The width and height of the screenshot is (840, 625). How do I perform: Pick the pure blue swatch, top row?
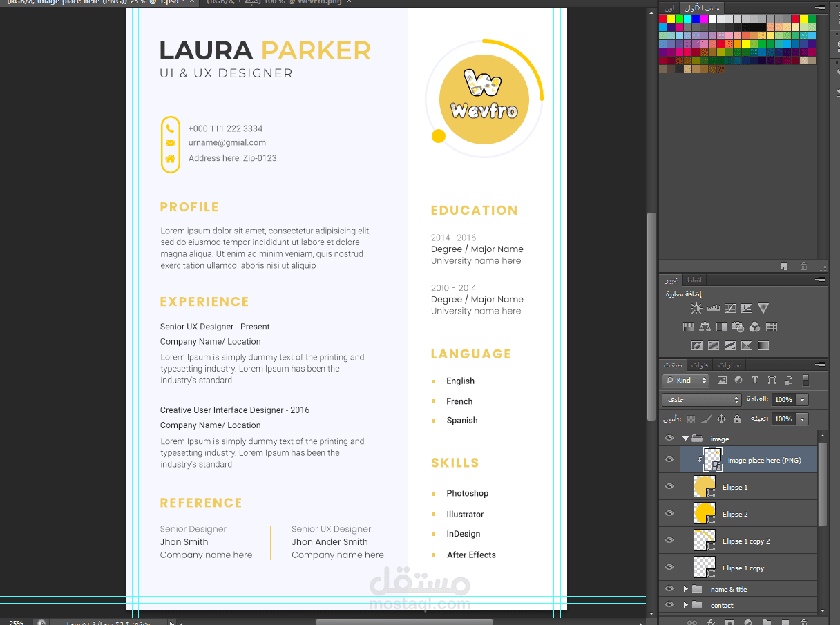pyautogui.click(x=696, y=19)
